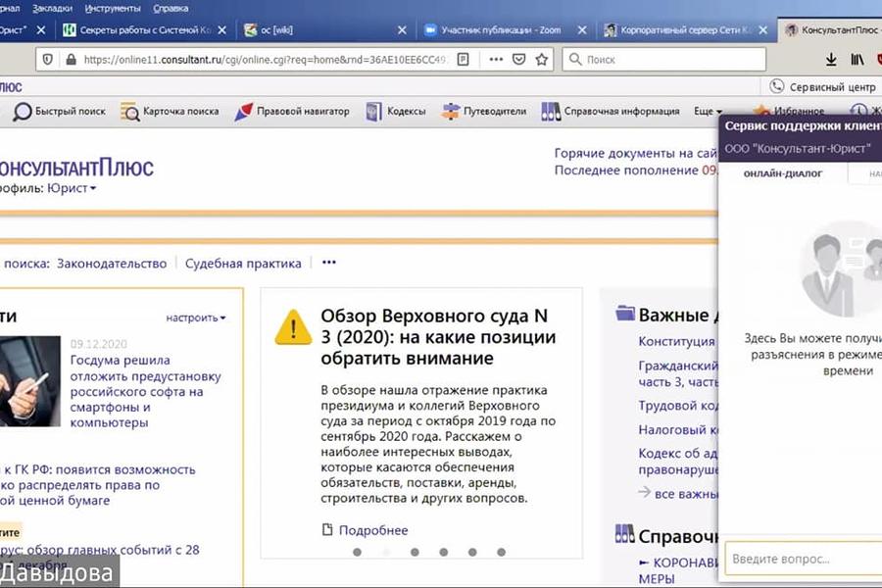Screen dimensions: 882x588
Task: Open Правовой навигатор icon
Action: 244,112
